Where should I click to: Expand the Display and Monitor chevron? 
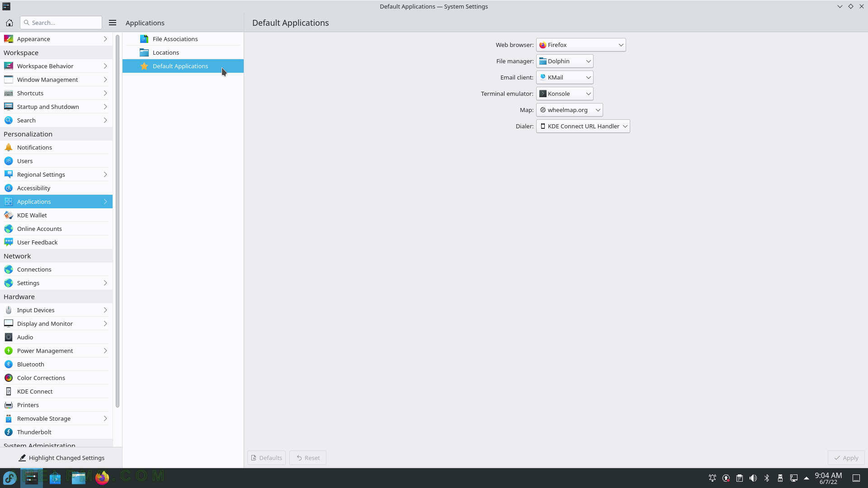pyautogui.click(x=105, y=324)
